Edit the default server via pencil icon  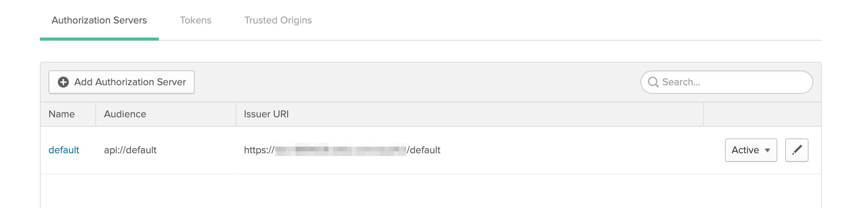[796, 150]
